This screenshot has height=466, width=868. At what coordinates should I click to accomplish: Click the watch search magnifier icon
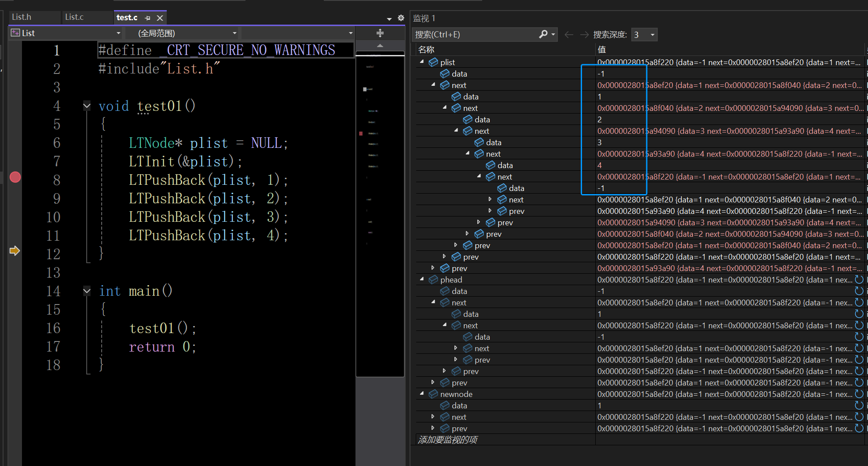click(x=544, y=34)
